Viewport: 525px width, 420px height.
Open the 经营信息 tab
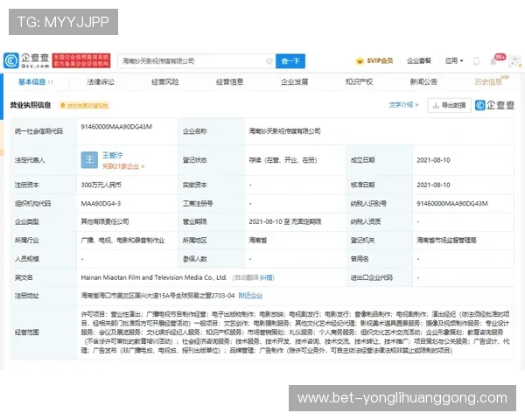[x=229, y=81]
